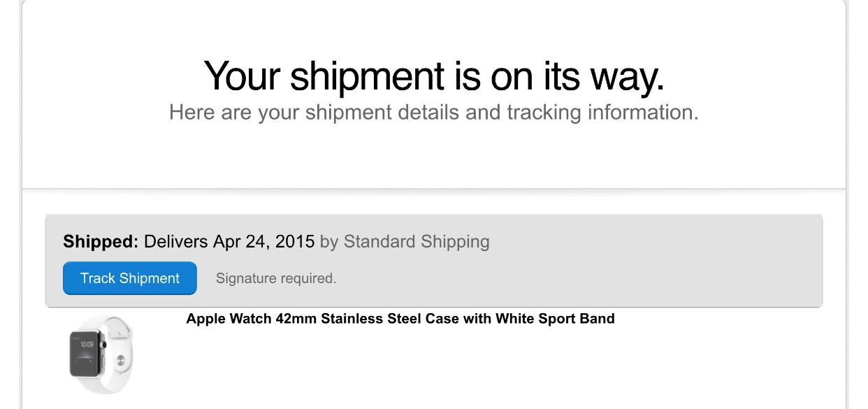This screenshot has width=868, height=409.
Task: Click the blue Track Shipment button
Action: point(130,278)
